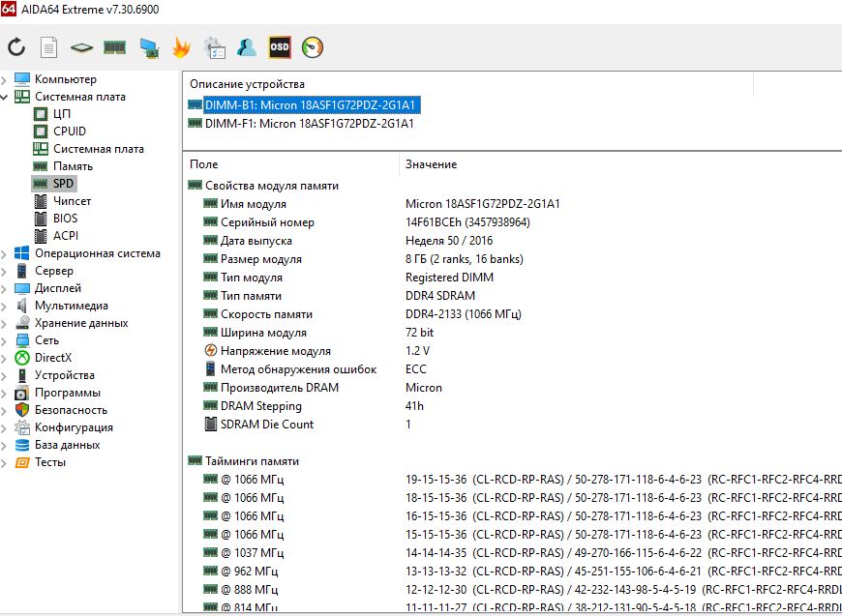Select Сеть in the tree
This screenshot has height=616, width=842.
(46, 340)
